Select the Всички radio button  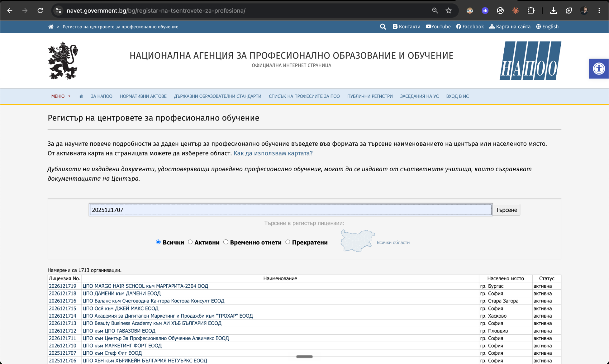coord(158,242)
